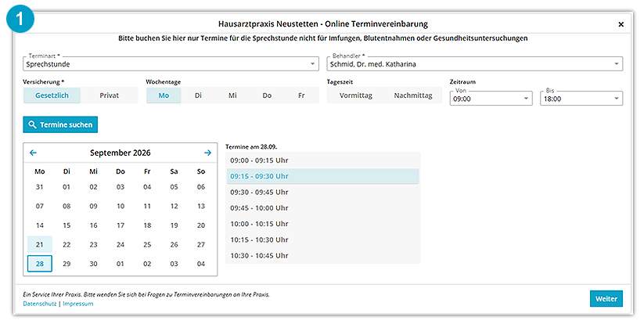Toggle the Nachmittag time-of-day filter
This screenshot has height=324, width=644.
pos(413,95)
